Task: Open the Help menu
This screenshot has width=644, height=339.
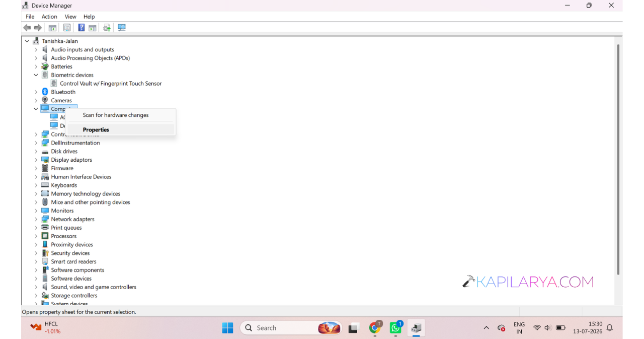Action: 89,17
